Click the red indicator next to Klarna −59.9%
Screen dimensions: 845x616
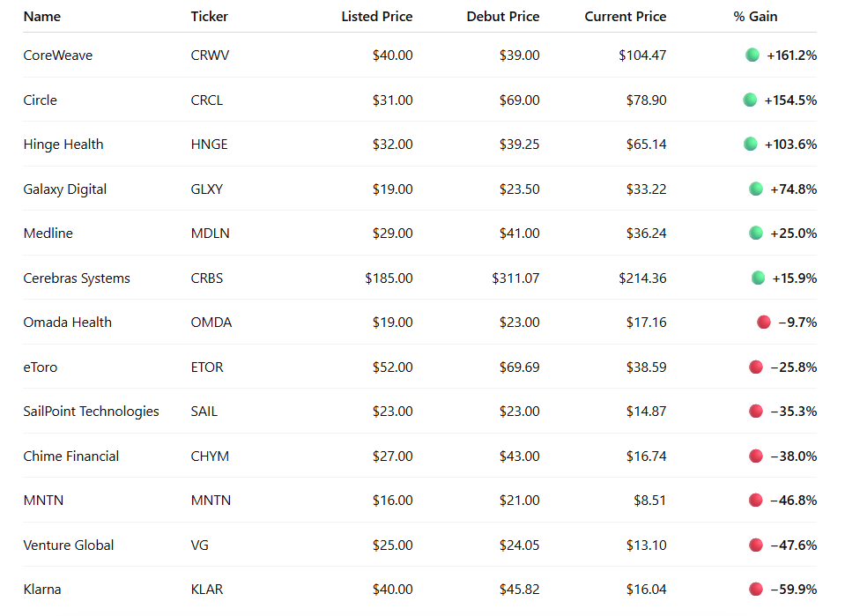(756, 589)
